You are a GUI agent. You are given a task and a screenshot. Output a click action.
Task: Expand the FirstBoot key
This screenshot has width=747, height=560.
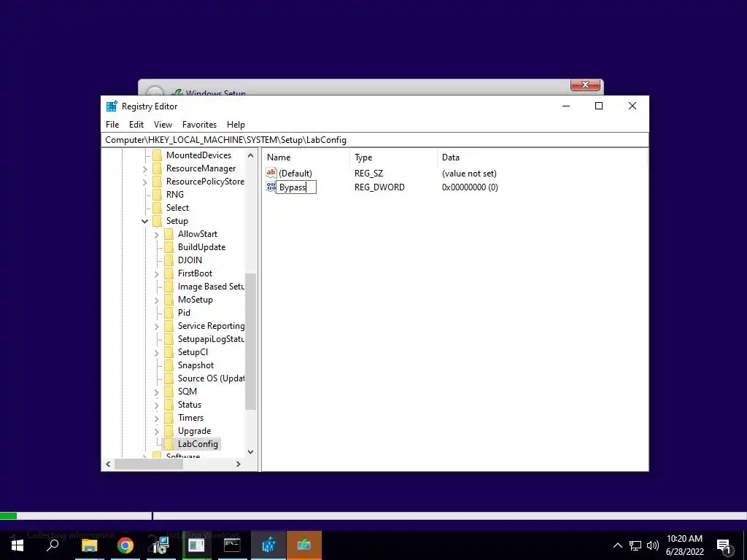(x=157, y=274)
